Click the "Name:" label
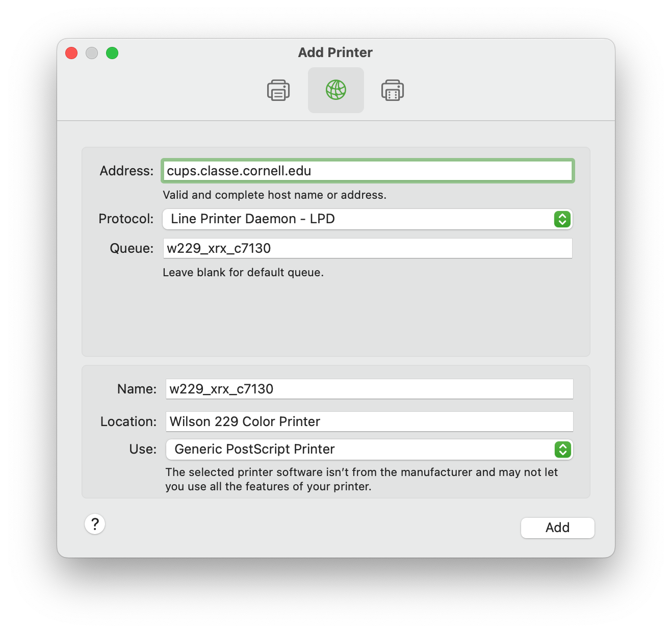This screenshot has width=672, height=633. point(137,389)
